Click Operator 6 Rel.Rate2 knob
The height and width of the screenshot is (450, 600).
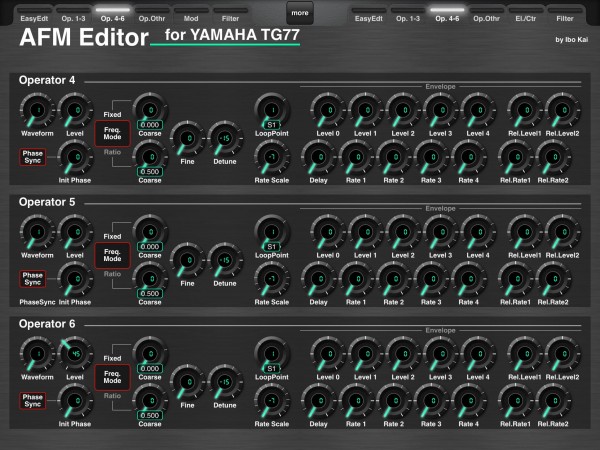click(553, 401)
